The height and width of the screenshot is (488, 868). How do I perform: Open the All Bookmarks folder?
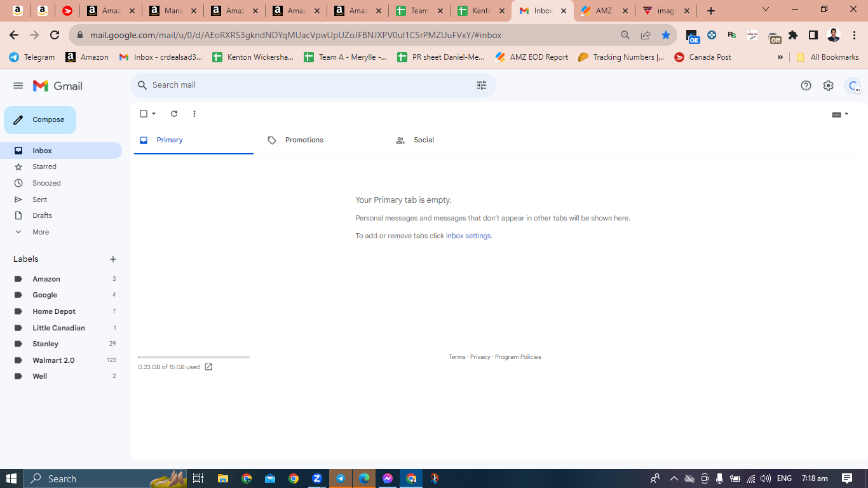pyautogui.click(x=827, y=57)
